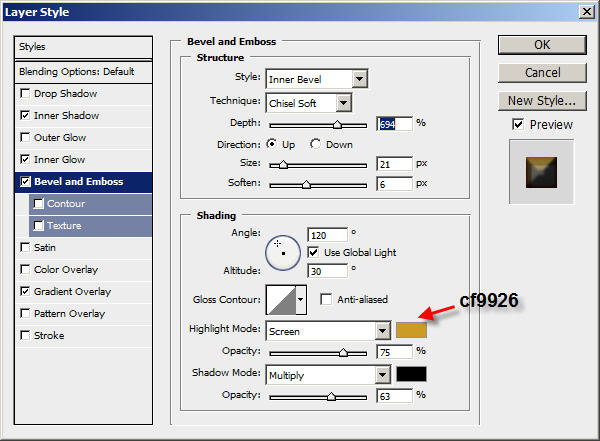Screen dimensions: 600x441
Task: Select the Stroke style row
Action: pyautogui.click(x=83, y=336)
